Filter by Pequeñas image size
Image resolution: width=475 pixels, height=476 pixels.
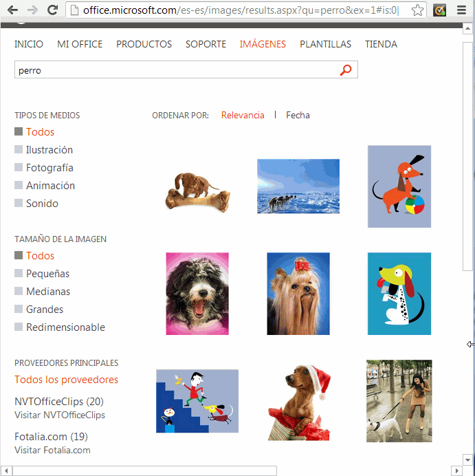tap(47, 274)
